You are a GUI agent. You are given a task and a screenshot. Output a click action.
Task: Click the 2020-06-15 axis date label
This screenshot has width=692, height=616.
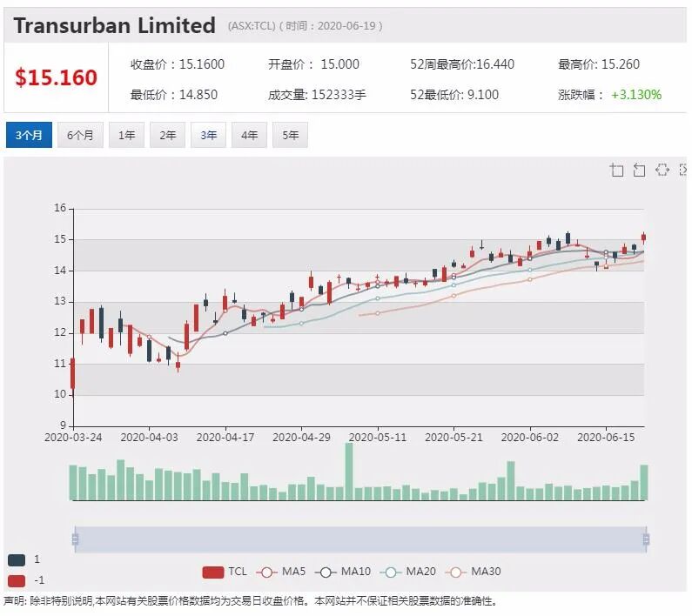[606, 438]
